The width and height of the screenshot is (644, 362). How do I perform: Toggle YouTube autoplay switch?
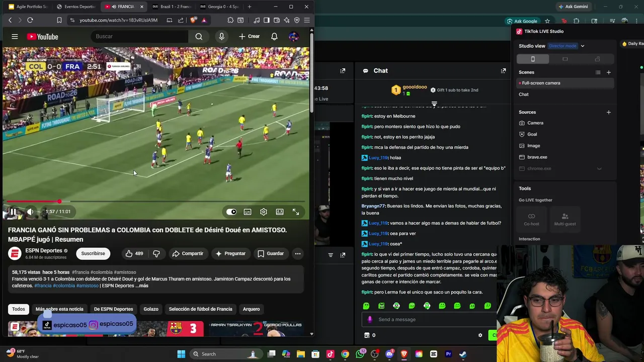[x=231, y=212]
